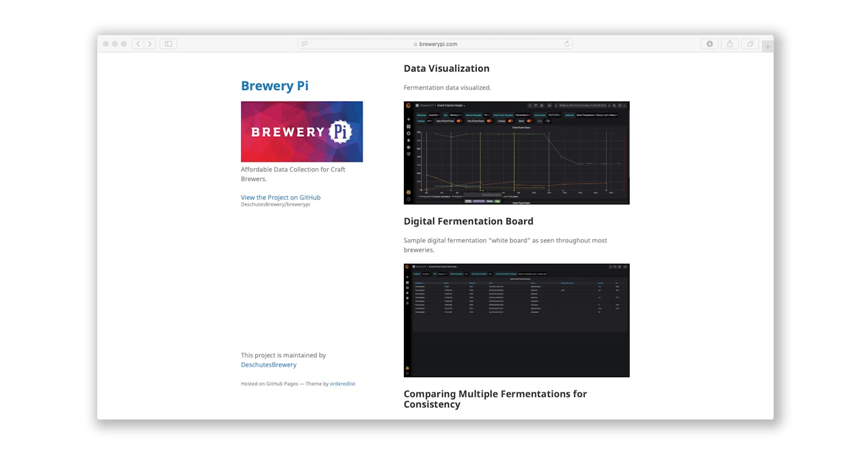
Task: Make the Safari window full screen
Action: [124, 44]
